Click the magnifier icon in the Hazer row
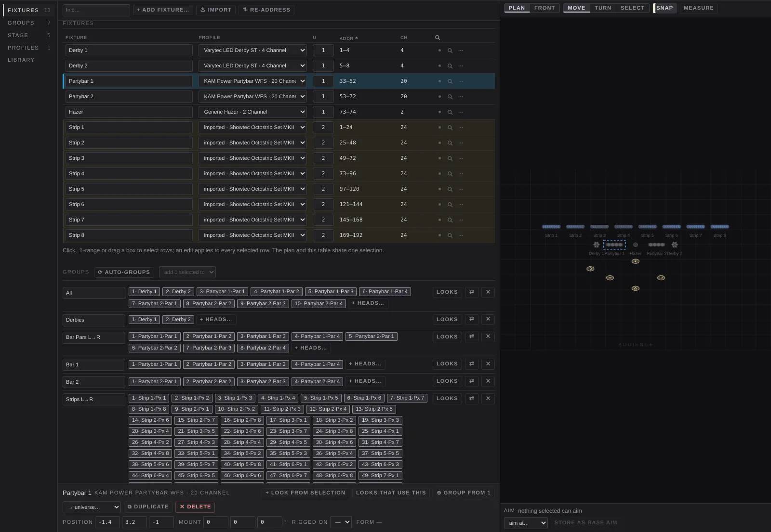 click(450, 112)
